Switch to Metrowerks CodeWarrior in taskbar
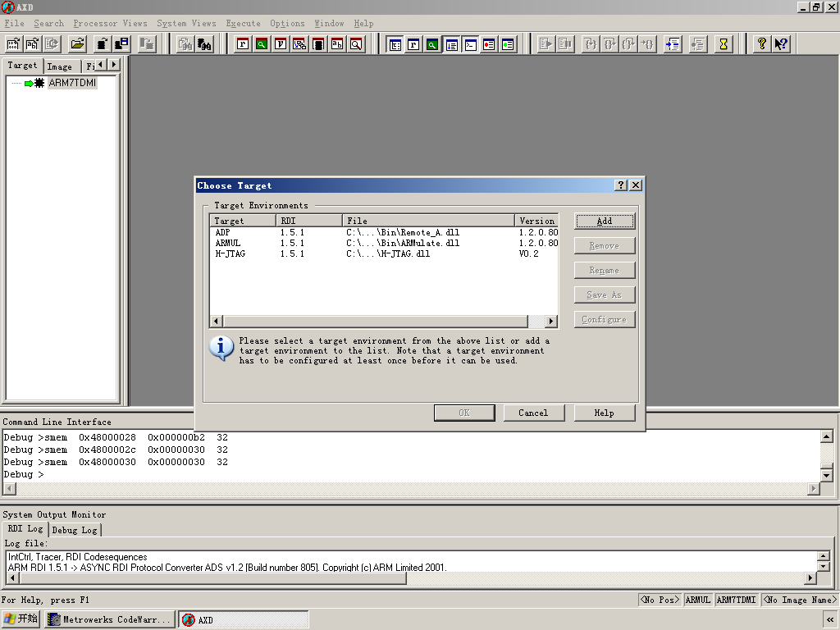The width and height of the screenshot is (840, 630). 110,620
